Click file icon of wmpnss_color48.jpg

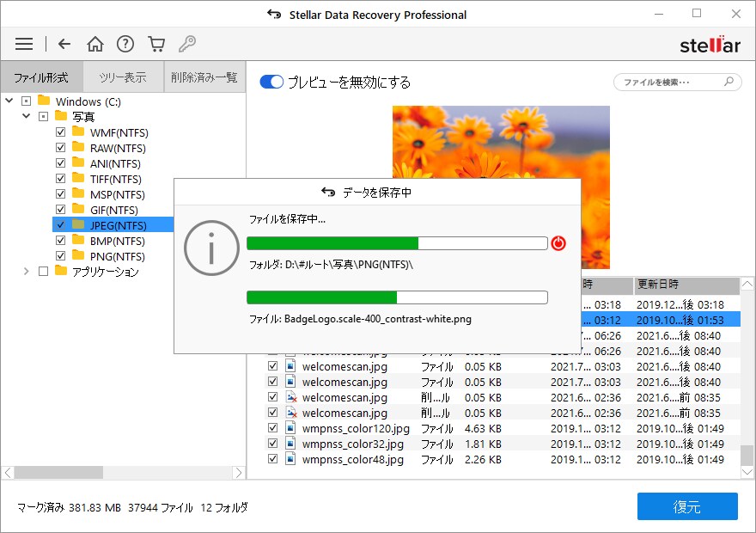coord(290,459)
